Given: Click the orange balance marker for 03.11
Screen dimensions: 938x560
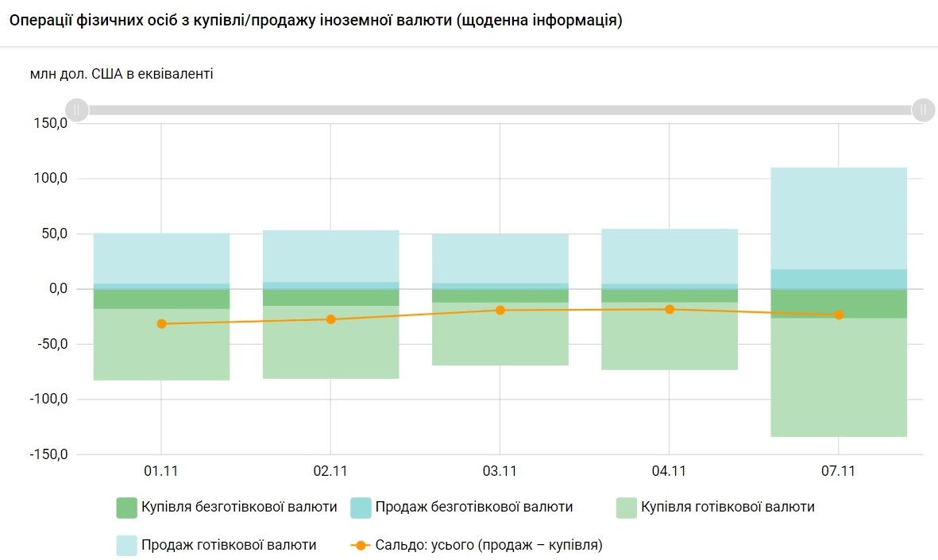Looking at the screenshot, I should point(500,310).
